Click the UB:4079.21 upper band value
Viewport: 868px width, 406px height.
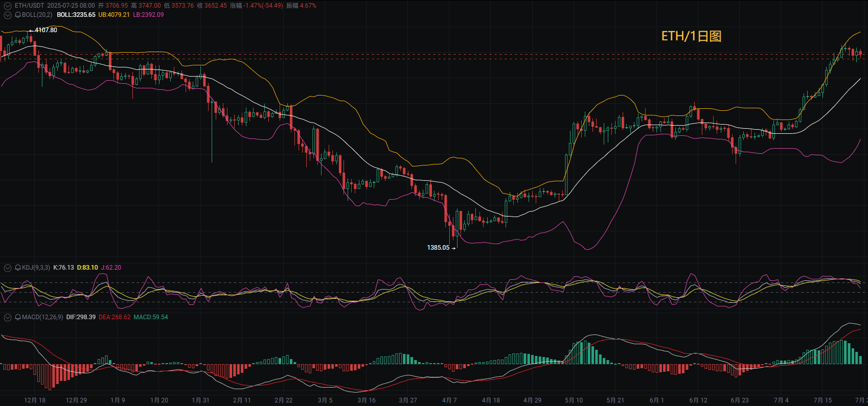coord(114,15)
